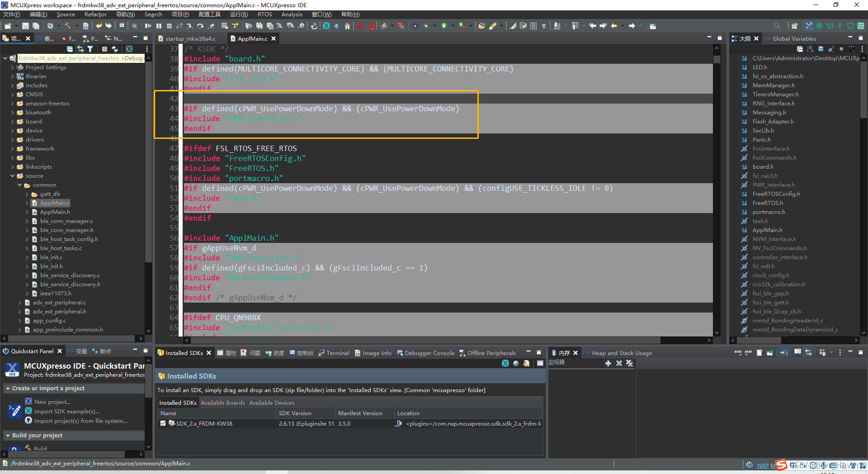Image resolution: width=868 pixels, height=474 pixels.
Task: Click Import project(s) from file system link
Action: point(80,421)
